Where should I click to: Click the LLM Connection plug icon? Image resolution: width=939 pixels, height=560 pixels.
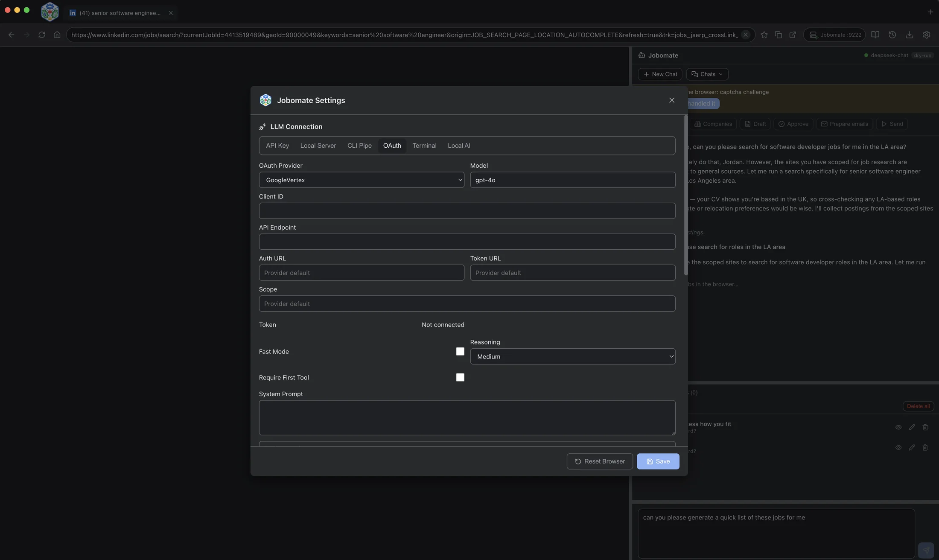[x=262, y=127]
